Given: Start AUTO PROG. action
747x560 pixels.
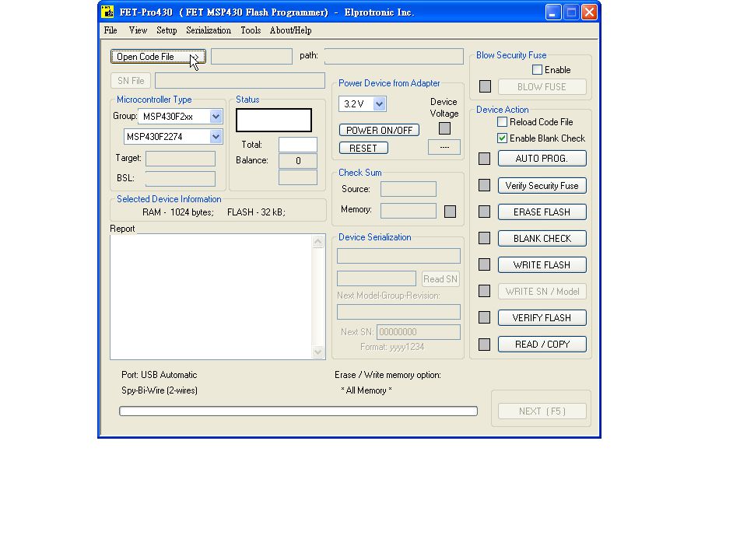Looking at the screenshot, I should (x=542, y=159).
